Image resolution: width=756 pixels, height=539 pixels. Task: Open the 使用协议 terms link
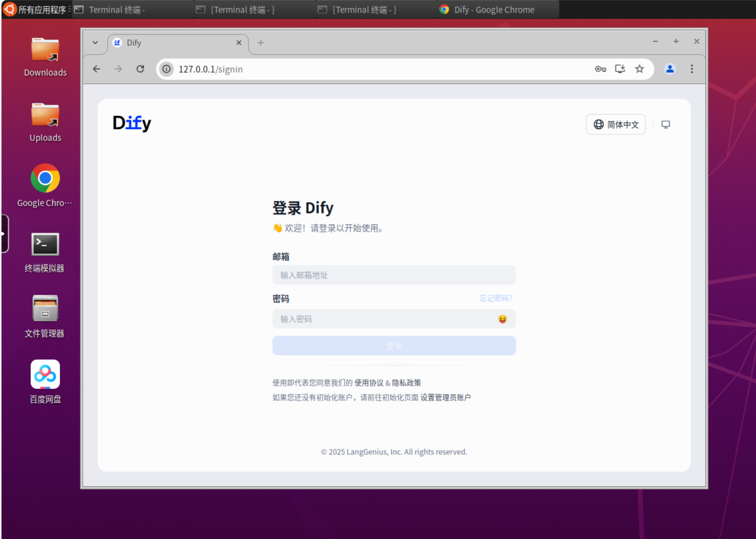[369, 383]
